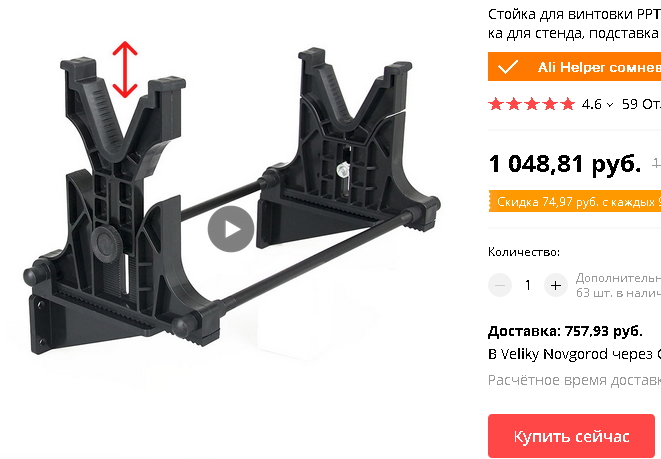This screenshot has height=459, width=661.
Task: Click the 63 шт. stock availability text
Action: click(x=618, y=293)
